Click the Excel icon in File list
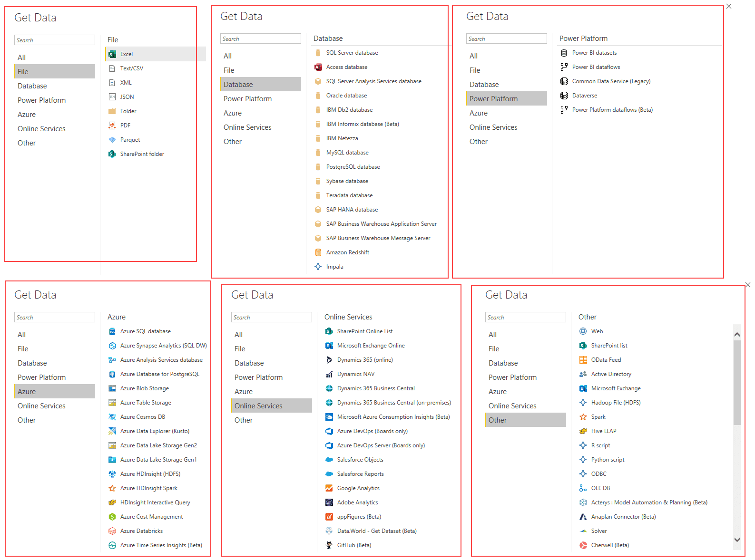The image size is (755, 560). point(112,54)
